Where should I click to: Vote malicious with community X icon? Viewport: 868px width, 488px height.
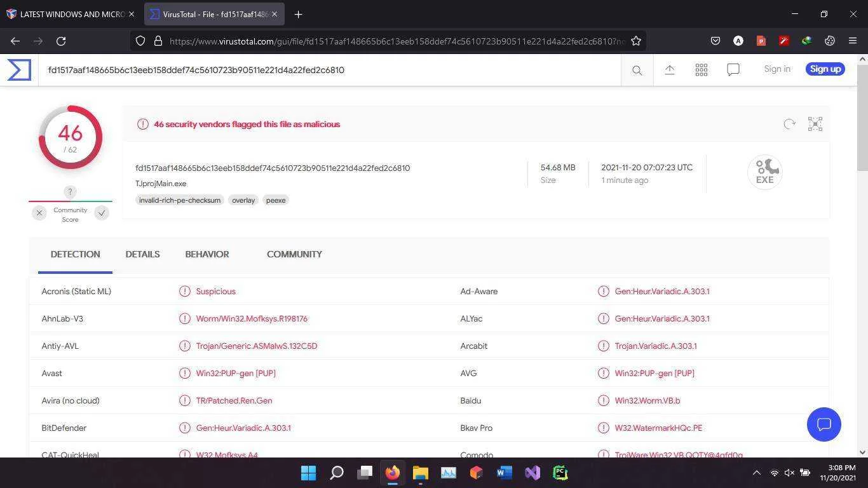[x=39, y=213]
